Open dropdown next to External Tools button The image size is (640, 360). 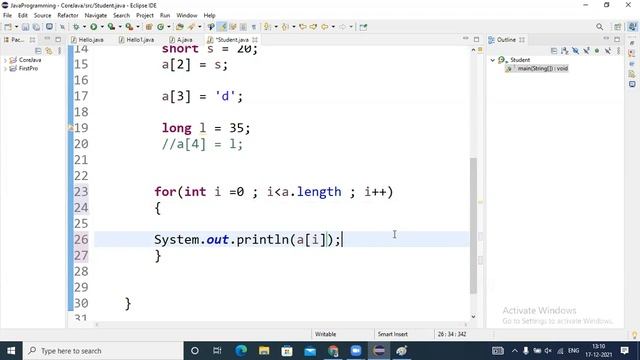[x=138, y=27]
